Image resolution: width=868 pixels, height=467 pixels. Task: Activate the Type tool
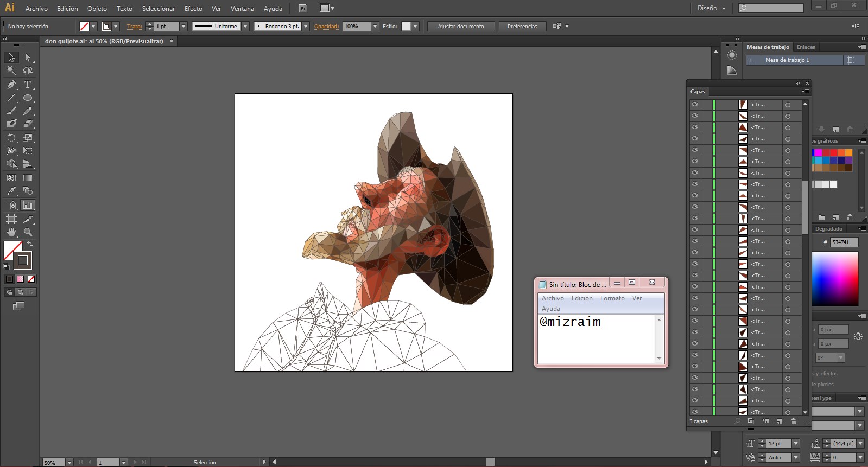pyautogui.click(x=28, y=85)
